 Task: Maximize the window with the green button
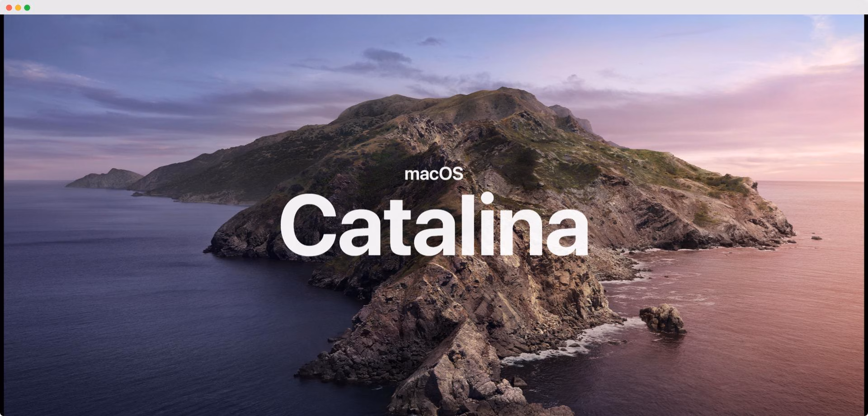pyautogui.click(x=27, y=8)
